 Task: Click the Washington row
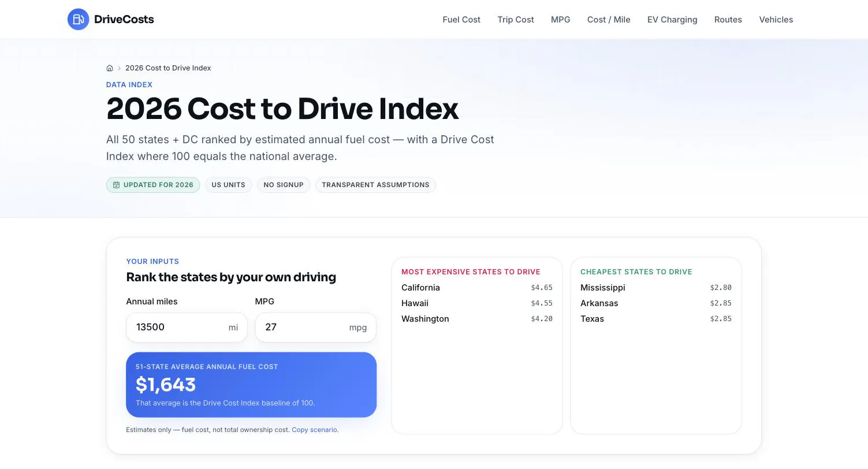point(477,319)
